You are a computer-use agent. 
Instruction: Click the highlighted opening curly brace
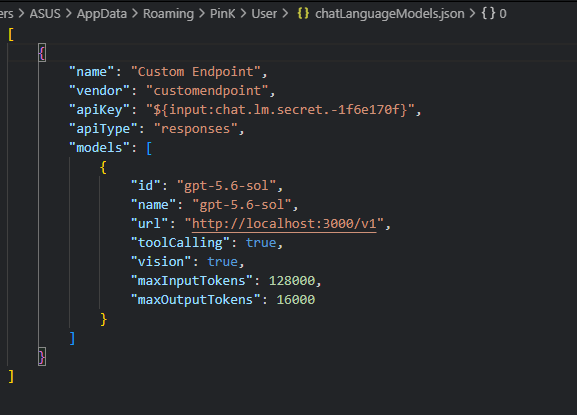[42, 53]
